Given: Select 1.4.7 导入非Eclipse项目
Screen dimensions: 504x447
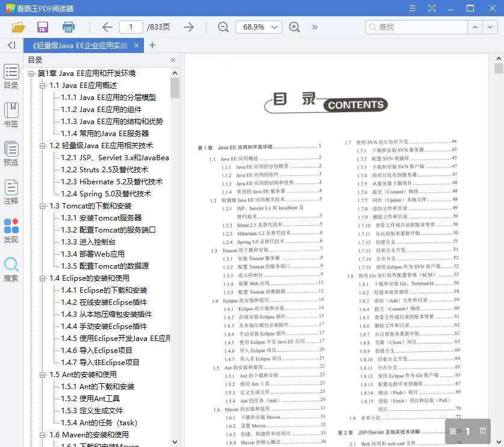Looking at the screenshot, I should click(100, 363).
